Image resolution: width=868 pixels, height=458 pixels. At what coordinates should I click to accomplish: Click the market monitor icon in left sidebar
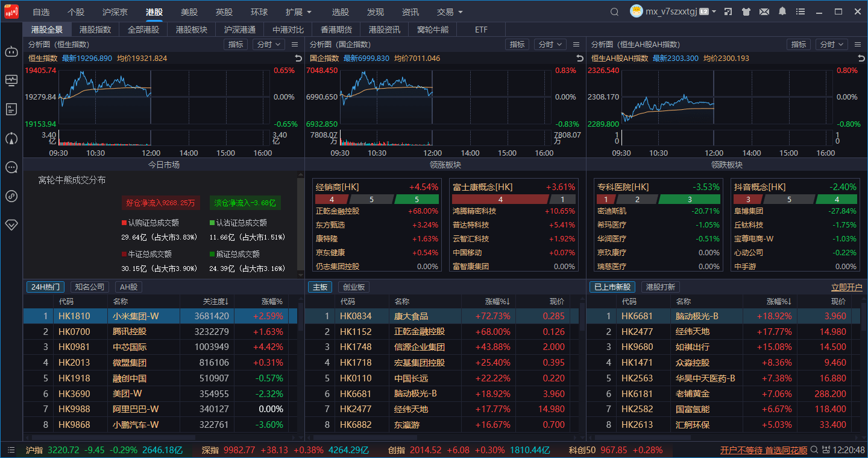pyautogui.click(x=11, y=80)
